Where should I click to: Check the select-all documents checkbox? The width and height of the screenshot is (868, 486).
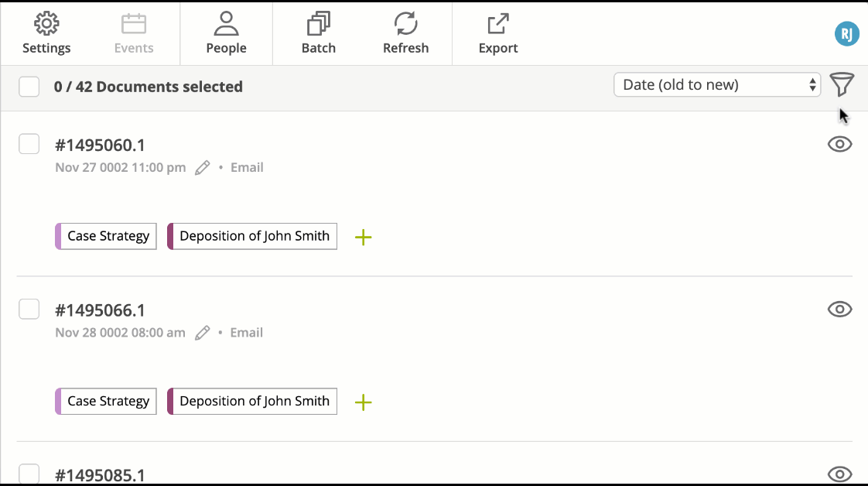[29, 87]
